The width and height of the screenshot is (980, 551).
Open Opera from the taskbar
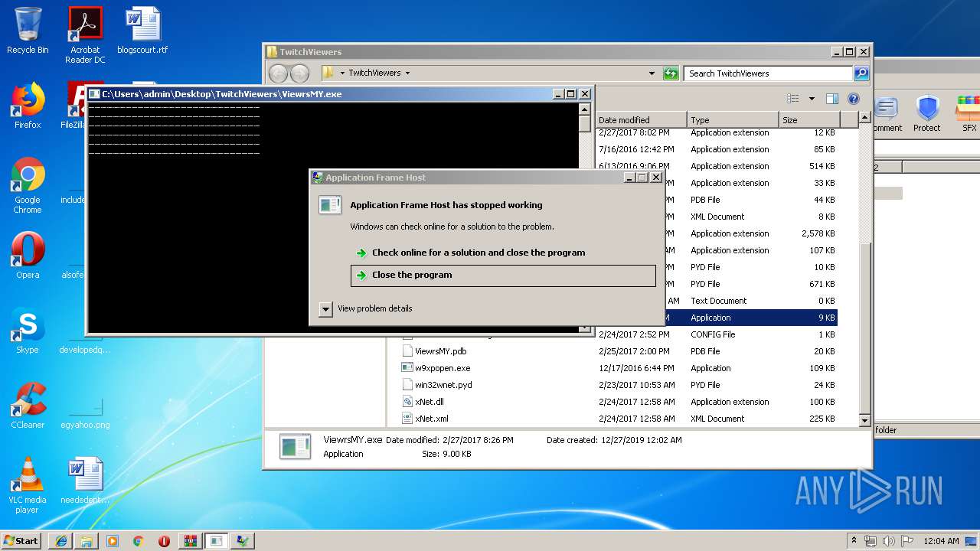(x=164, y=541)
